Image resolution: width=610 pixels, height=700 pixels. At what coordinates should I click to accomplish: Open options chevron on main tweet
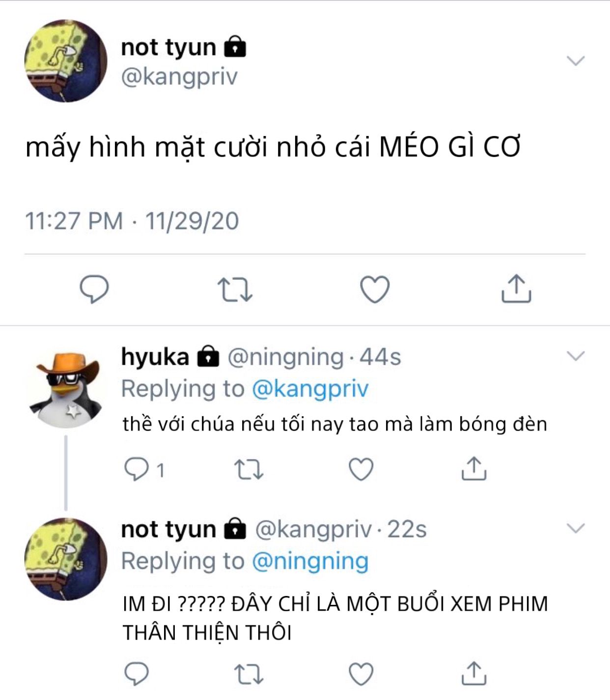(x=576, y=61)
